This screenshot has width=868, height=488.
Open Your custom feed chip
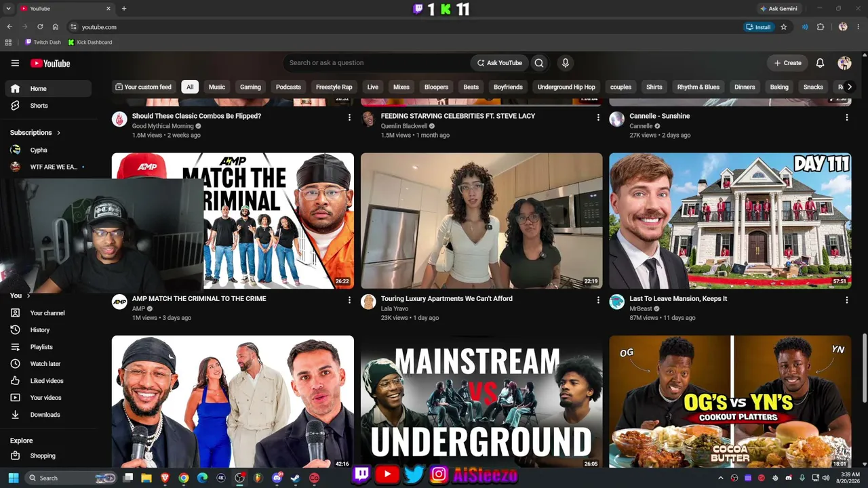(143, 87)
